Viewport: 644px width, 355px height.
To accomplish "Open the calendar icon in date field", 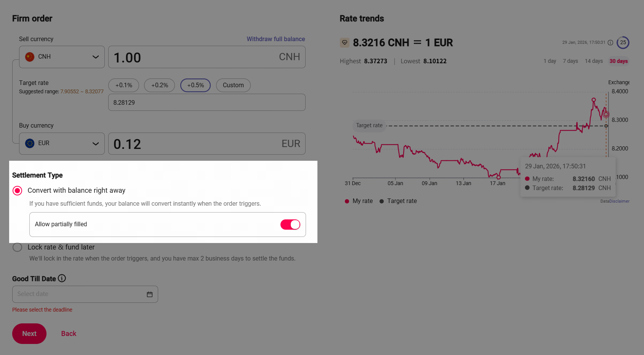I will [x=150, y=294].
